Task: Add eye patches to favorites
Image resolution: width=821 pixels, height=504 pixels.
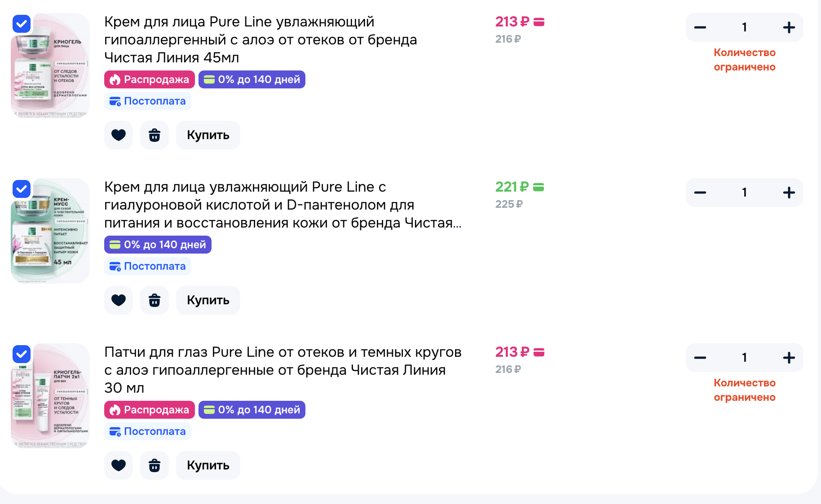Action: 119,465
